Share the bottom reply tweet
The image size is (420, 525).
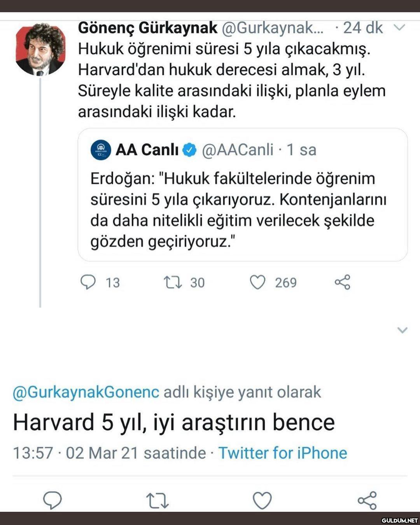pos(367,500)
